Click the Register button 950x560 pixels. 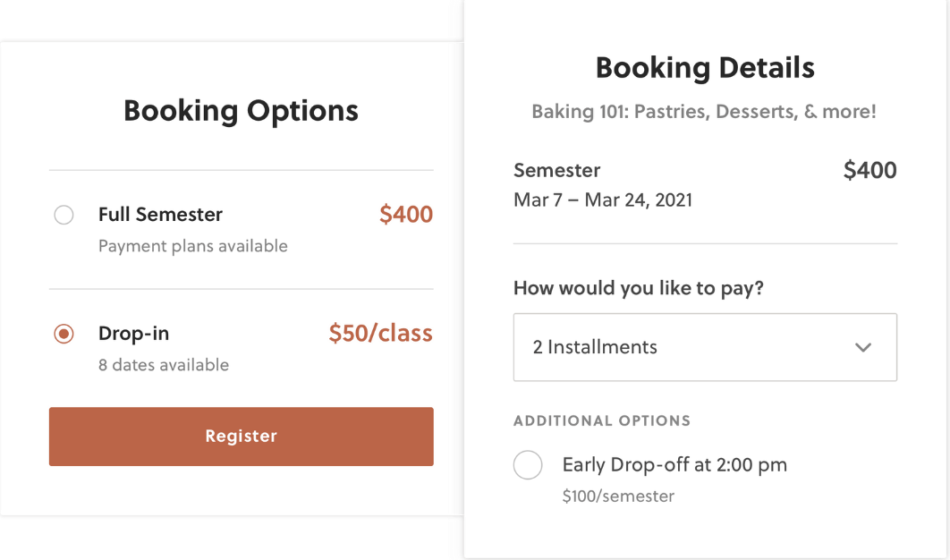point(241,437)
